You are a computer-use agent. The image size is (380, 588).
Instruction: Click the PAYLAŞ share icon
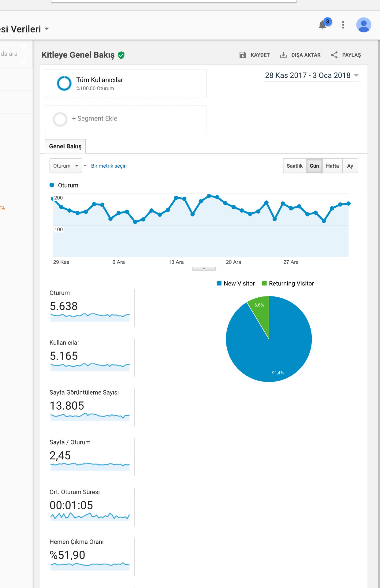click(x=334, y=55)
